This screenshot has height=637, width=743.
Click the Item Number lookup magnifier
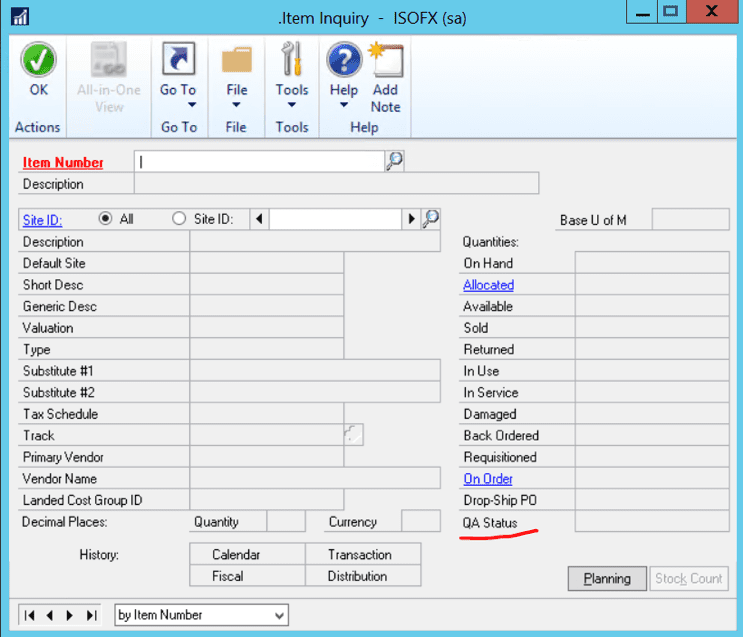point(394,161)
